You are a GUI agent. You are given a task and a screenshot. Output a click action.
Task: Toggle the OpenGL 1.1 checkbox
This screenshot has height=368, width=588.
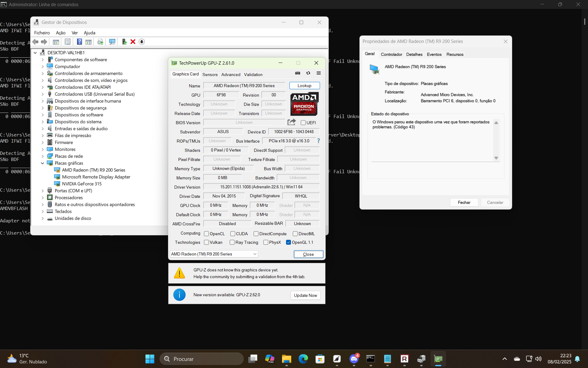pos(288,242)
